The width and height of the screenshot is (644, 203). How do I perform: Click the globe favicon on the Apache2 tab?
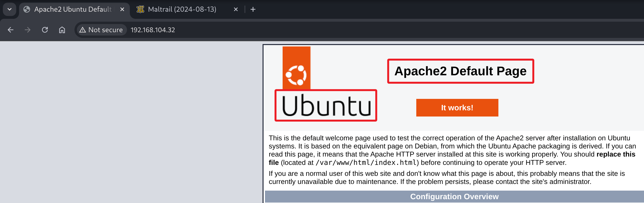coord(27,10)
